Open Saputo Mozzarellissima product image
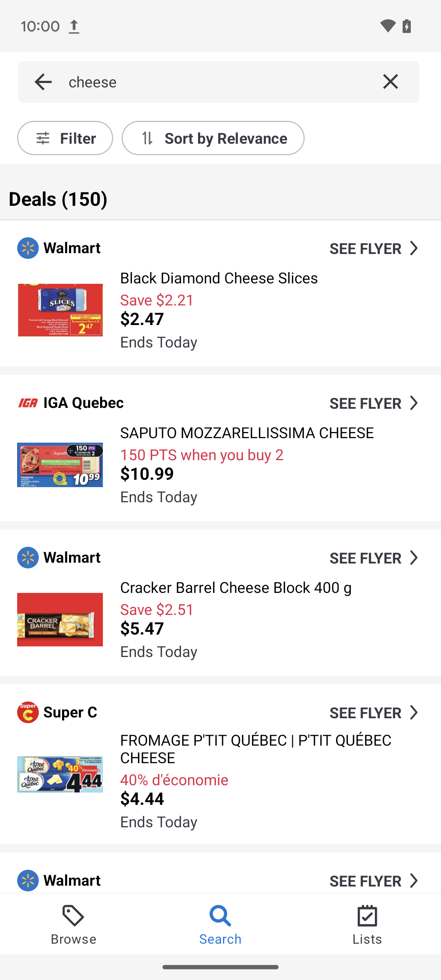The image size is (441, 980). (60, 465)
